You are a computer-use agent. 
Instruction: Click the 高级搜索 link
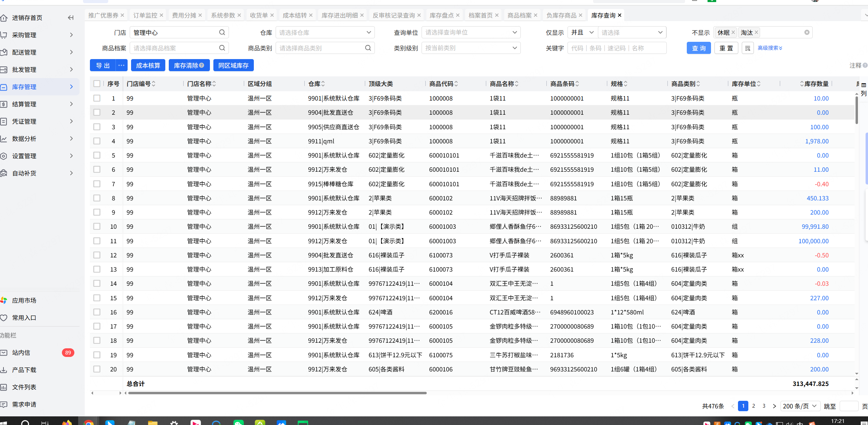pyautogui.click(x=769, y=48)
